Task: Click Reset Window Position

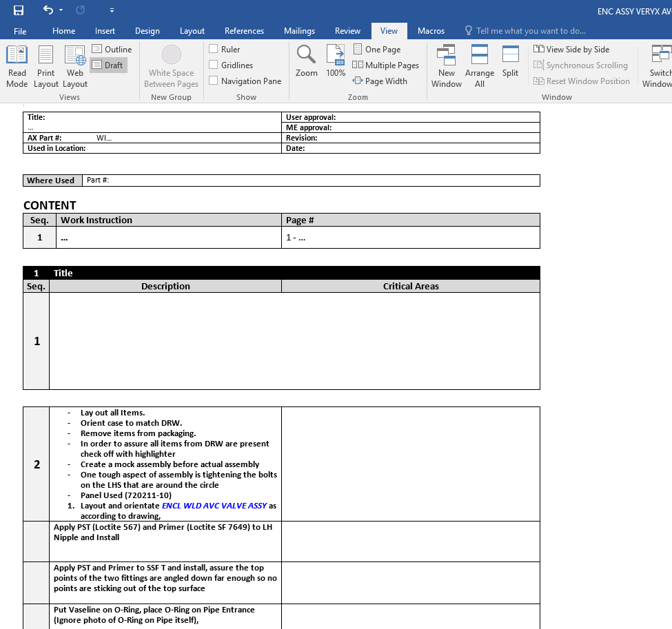Action: pos(582,81)
